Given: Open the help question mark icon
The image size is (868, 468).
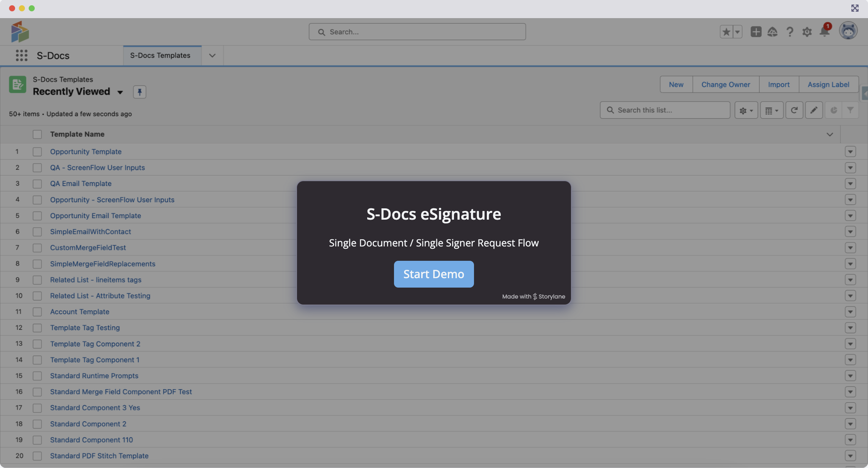Looking at the screenshot, I should (790, 32).
